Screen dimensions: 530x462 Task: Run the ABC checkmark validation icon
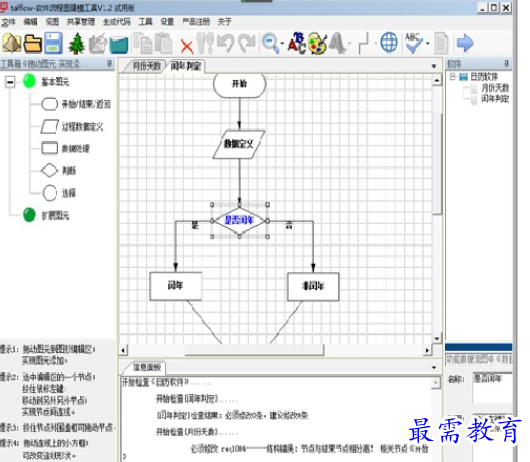pyautogui.click(x=414, y=43)
